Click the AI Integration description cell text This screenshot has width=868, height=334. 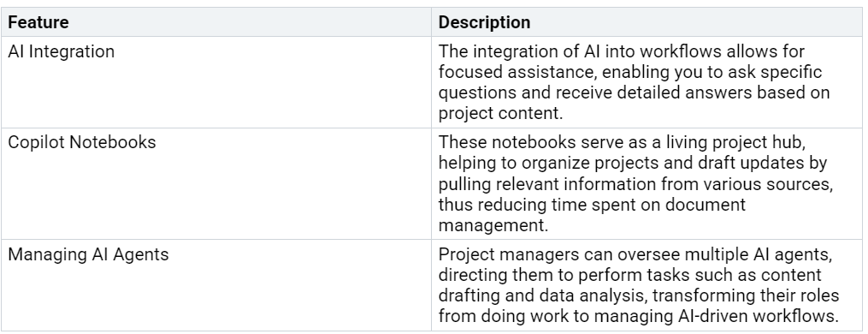click(x=635, y=82)
